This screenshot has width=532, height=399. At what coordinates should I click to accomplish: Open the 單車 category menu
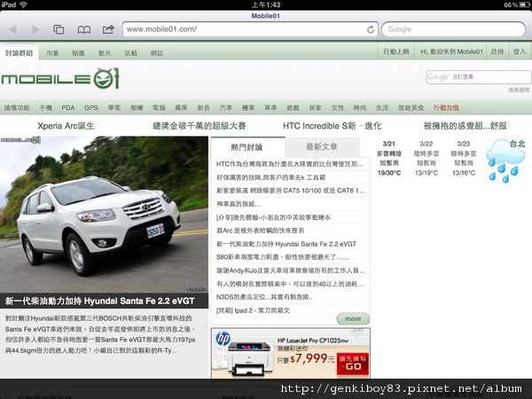click(x=270, y=108)
